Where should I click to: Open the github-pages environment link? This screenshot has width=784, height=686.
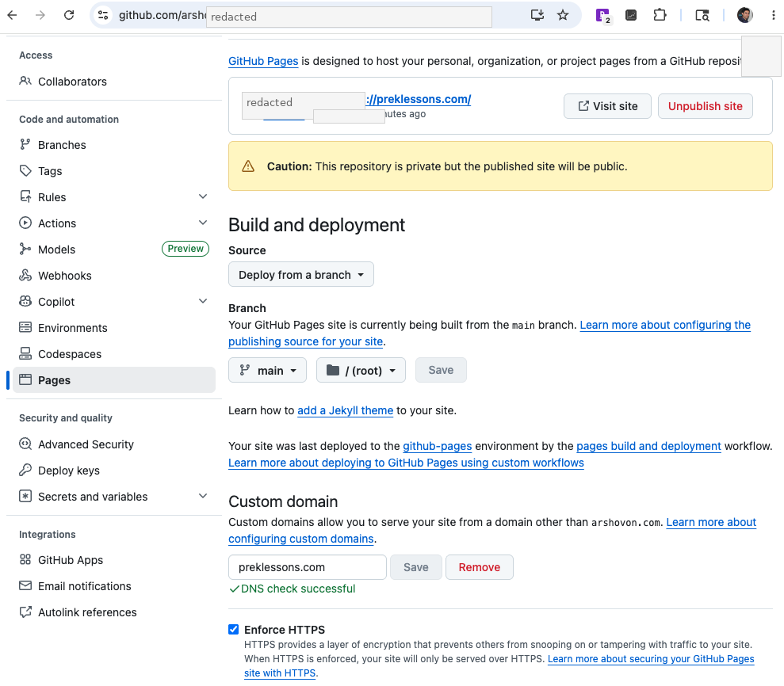[437, 446]
